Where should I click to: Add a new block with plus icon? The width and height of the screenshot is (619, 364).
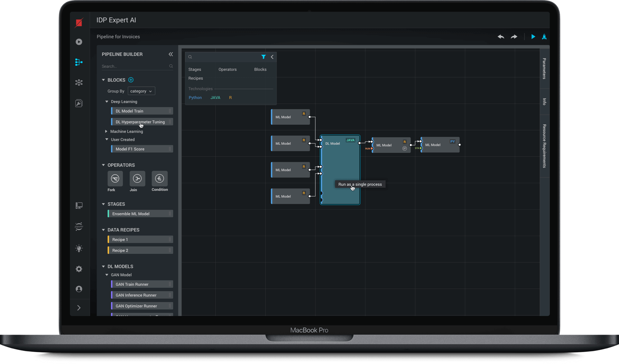pyautogui.click(x=131, y=80)
